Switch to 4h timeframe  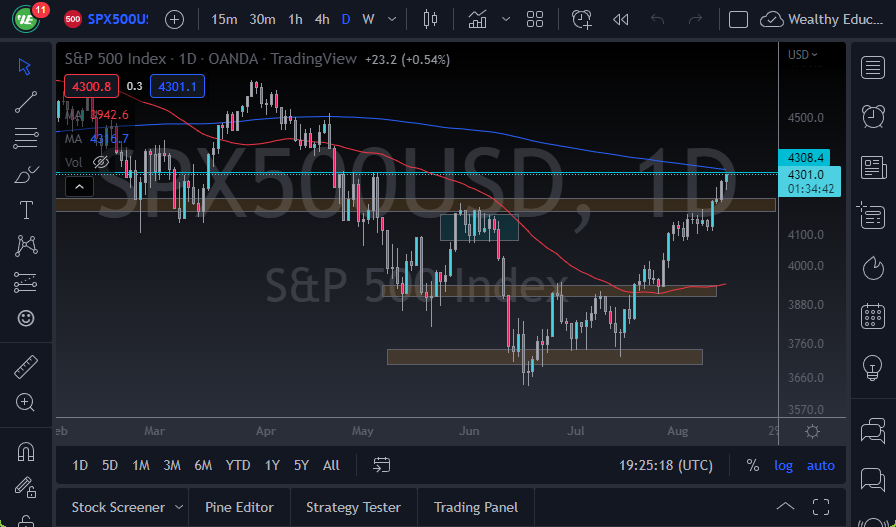(x=321, y=19)
